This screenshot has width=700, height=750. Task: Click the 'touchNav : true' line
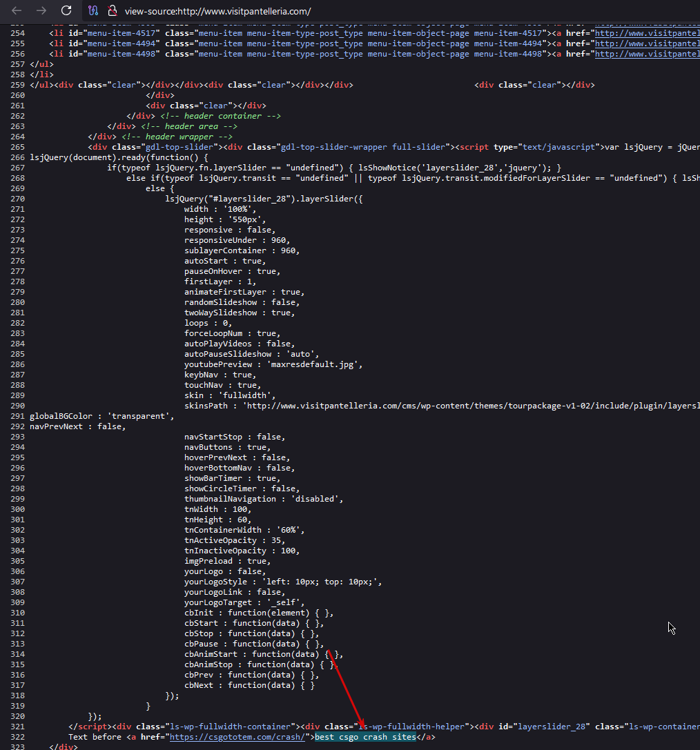(x=222, y=386)
